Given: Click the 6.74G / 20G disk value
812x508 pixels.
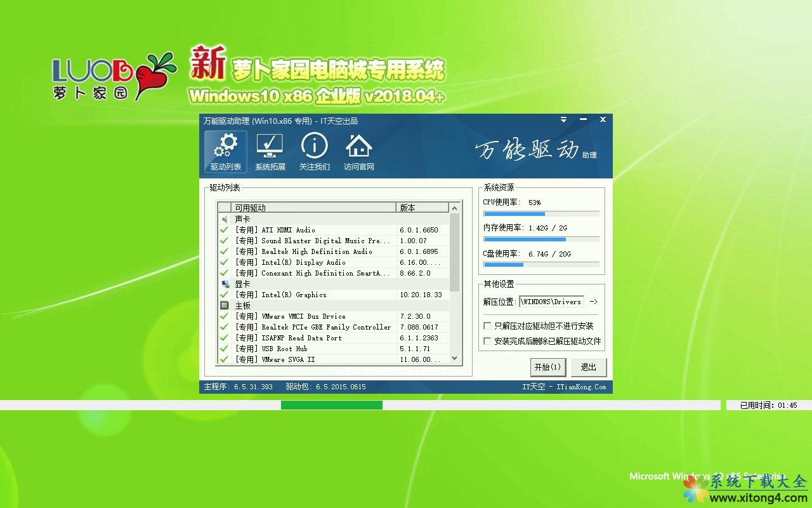Looking at the screenshot, I should pyautogui.click(x=549, y=253).
